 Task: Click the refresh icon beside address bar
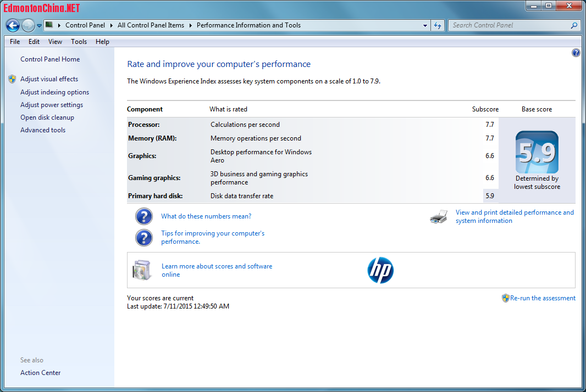coord(438,25)
